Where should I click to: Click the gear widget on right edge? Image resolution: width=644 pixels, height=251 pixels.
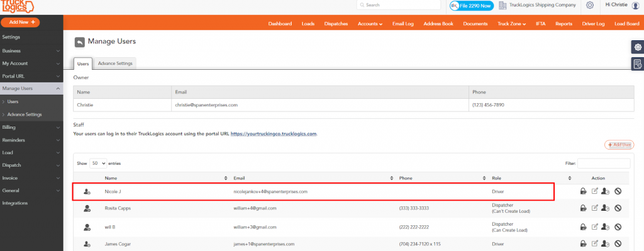tap(638, 47)
